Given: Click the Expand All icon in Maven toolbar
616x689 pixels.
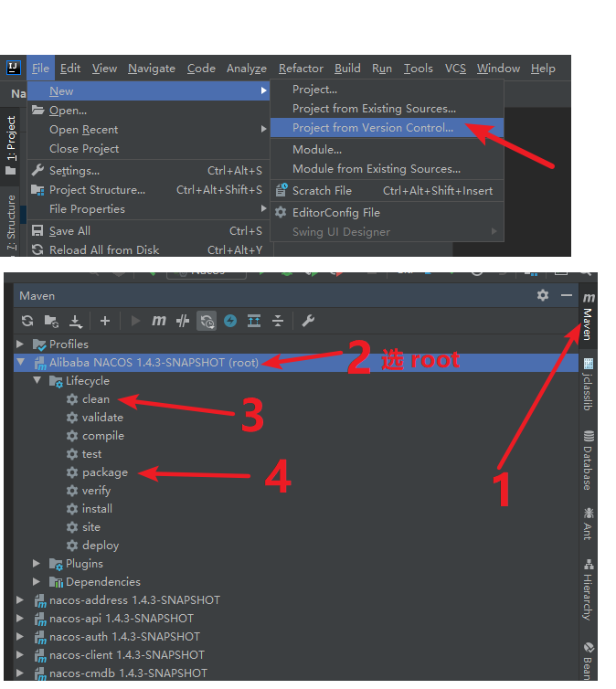Looking at the screenshot, I should click(x=254, y=321).
